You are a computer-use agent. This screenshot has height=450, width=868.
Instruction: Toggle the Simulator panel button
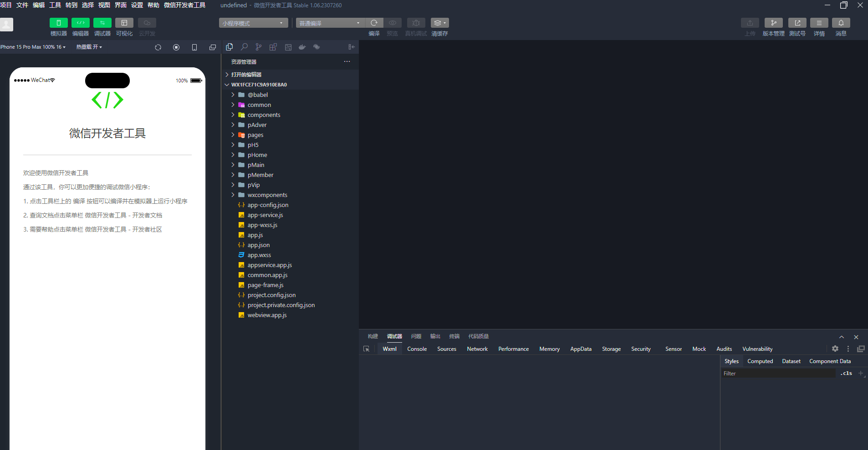58,23
